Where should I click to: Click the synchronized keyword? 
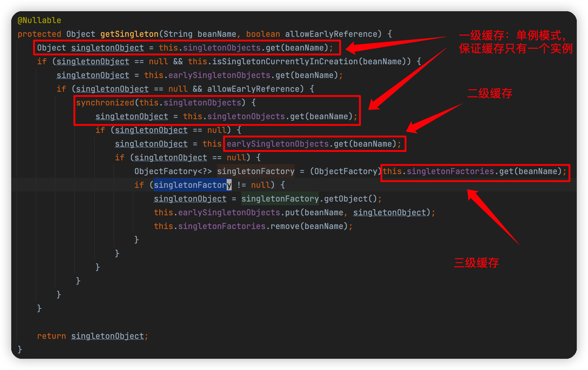coord(105,103)
